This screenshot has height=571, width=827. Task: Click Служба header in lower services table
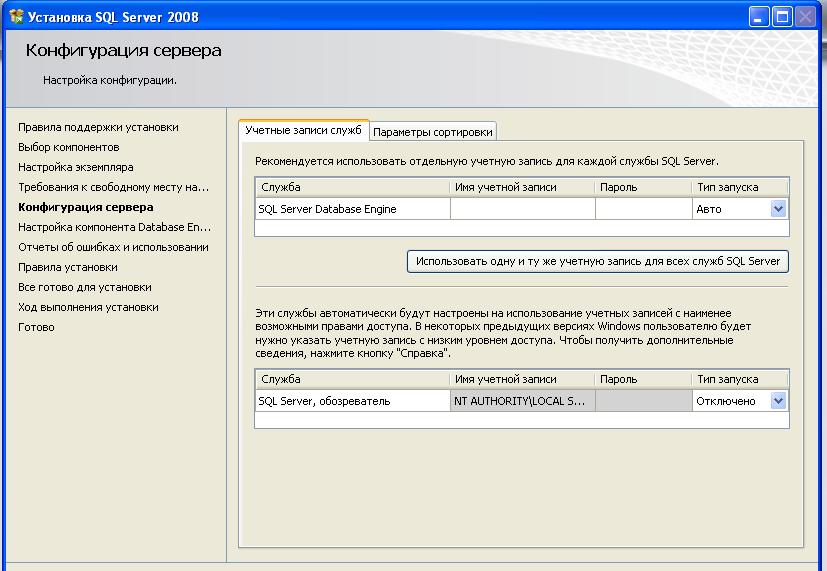point(352,379)
